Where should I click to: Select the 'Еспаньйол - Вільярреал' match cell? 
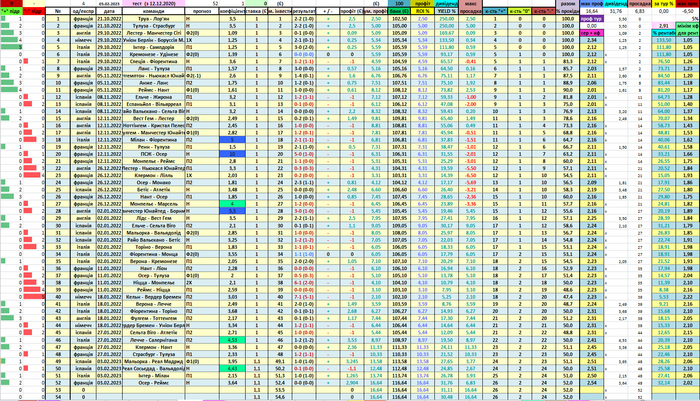(154, 104)
